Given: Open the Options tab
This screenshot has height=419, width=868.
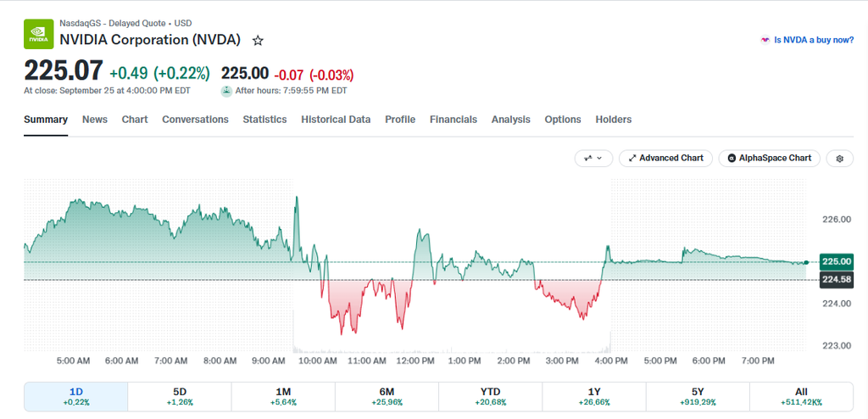Looking at the screenshot, I should pos(563,120).
